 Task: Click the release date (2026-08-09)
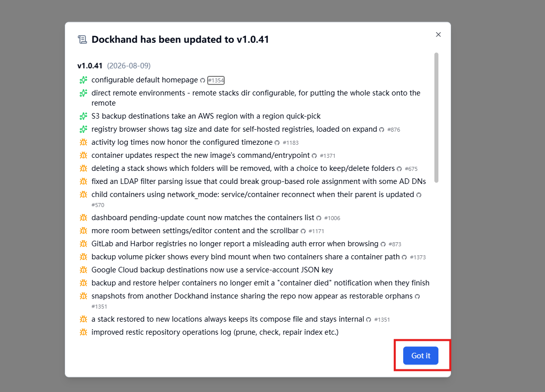point(129,66)
